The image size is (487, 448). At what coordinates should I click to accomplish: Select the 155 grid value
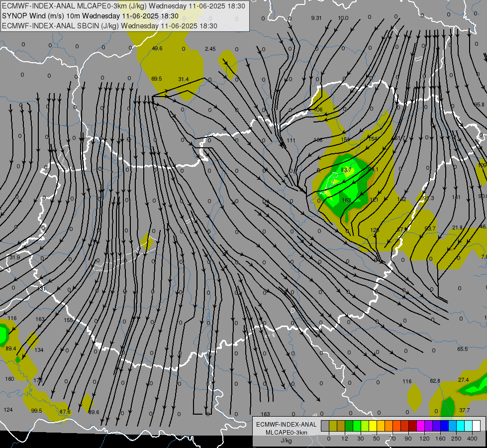click(x=68, y=320)
